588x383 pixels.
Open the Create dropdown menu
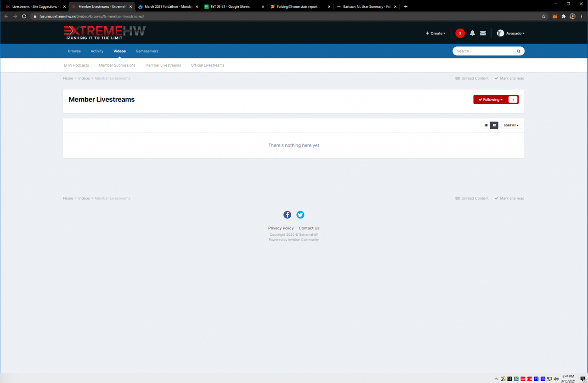click(x=435, y=33)
